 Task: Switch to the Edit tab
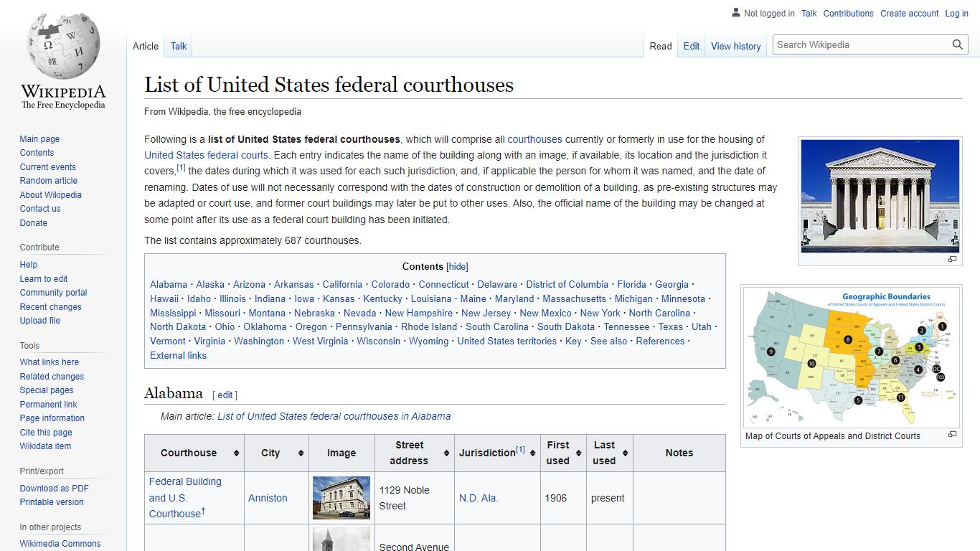pos(692,46)
